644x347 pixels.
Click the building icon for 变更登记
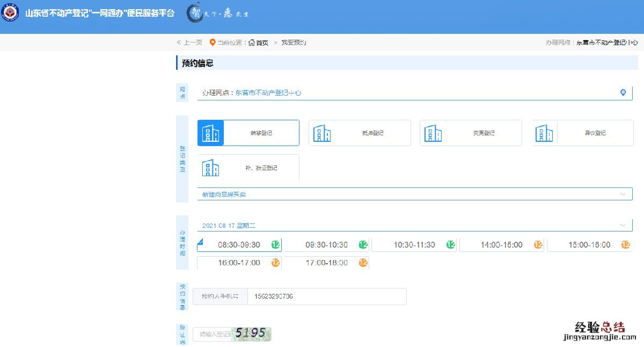tap(433, 133)
